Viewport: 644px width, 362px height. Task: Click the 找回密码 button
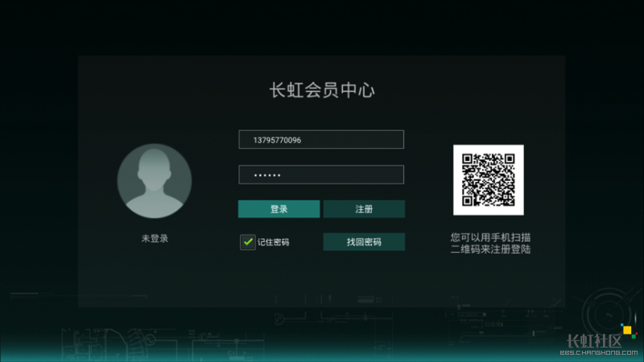(364, 242)
